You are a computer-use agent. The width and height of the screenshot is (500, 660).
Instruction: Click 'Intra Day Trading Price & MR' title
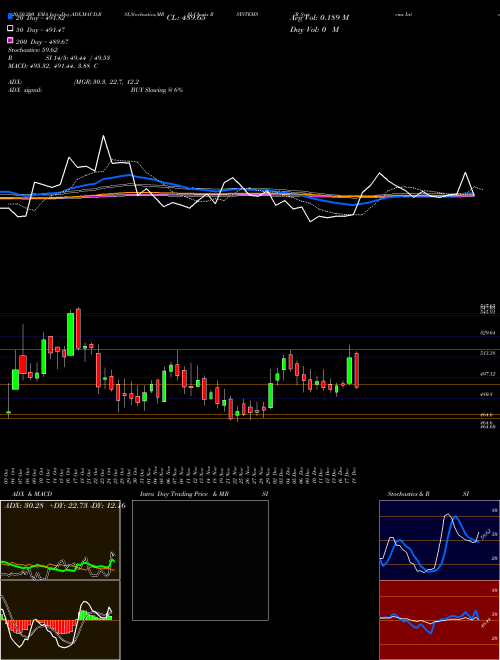tap(184, 494)
